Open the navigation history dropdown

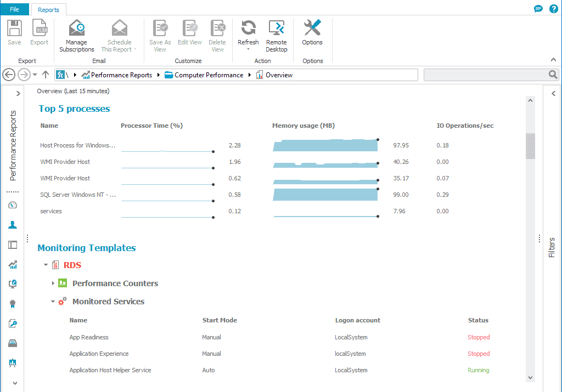pyautogui.click(x=35, y=75)
